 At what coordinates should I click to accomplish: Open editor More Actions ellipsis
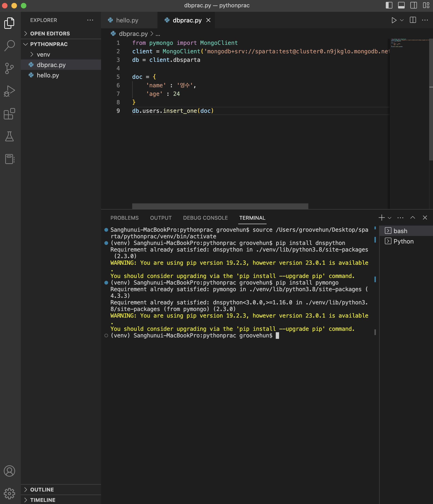pyautogui.click(x=425, y=20)
